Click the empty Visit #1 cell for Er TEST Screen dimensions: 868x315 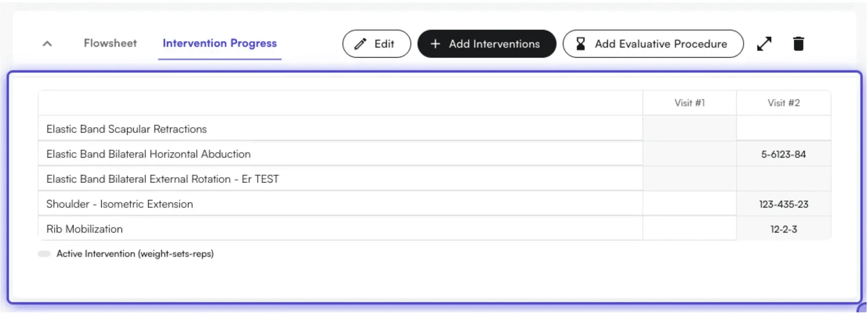point(689,179)
